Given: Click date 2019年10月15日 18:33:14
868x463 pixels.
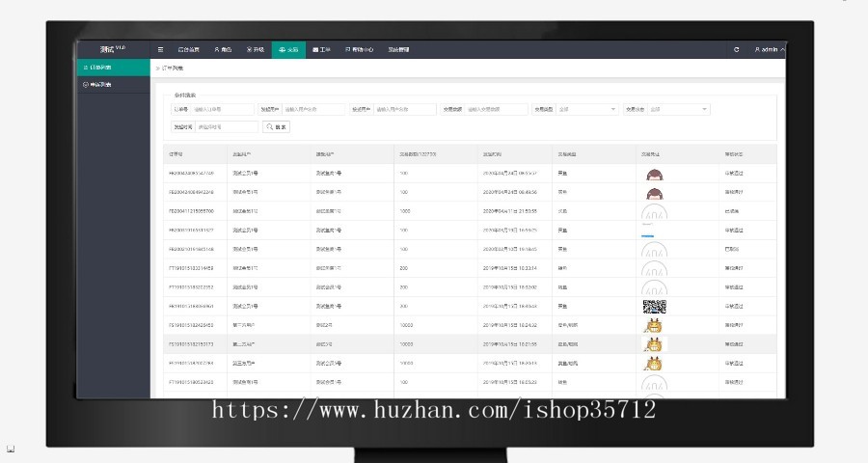Looking at the screenshot, I should 510,268.
